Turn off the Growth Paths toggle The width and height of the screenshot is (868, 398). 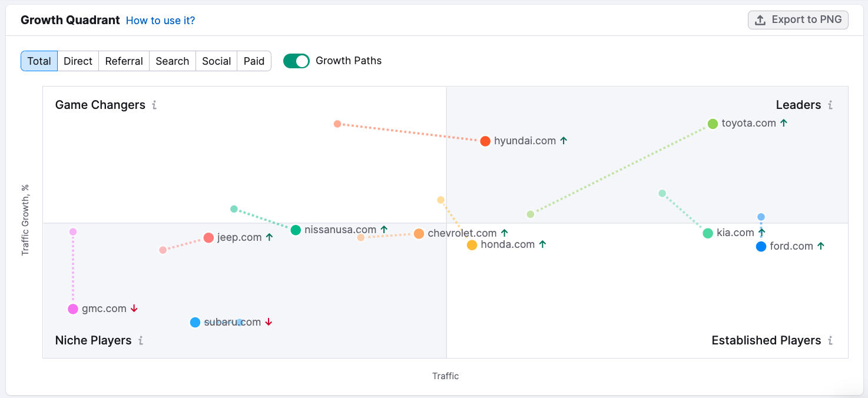click(x=296, y=61)
